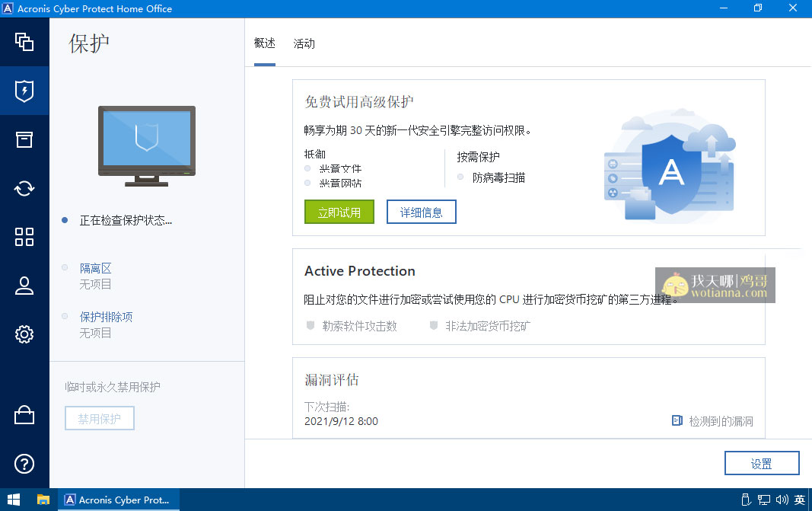This screenshot has height=511, width=812.
Task: Click the 禁用保护 button
Action: pyautogui.click(x=100, y=418)
